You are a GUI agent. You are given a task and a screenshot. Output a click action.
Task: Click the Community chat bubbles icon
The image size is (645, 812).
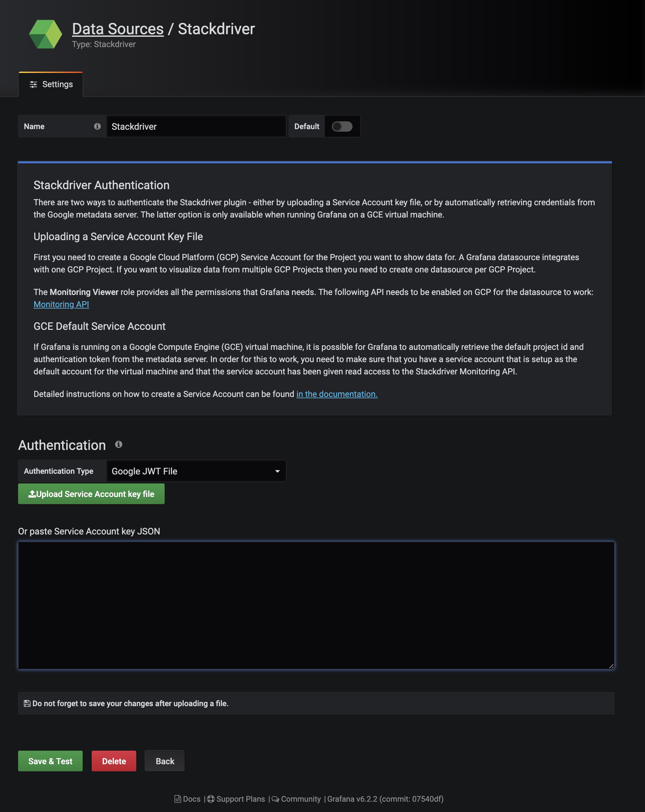275,799
